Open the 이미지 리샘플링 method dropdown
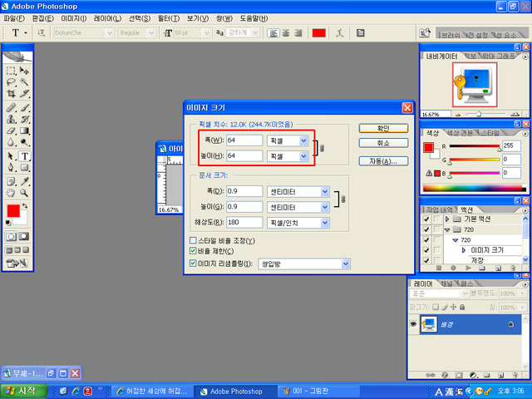 345,264
